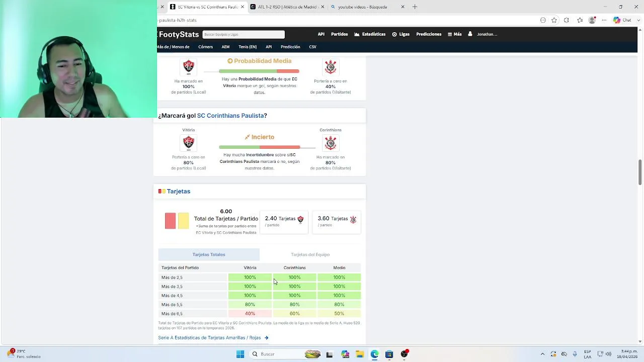
Task: Click the Más de 6.5 Corinthians 60% cell
Action: (x=294, y=314)
